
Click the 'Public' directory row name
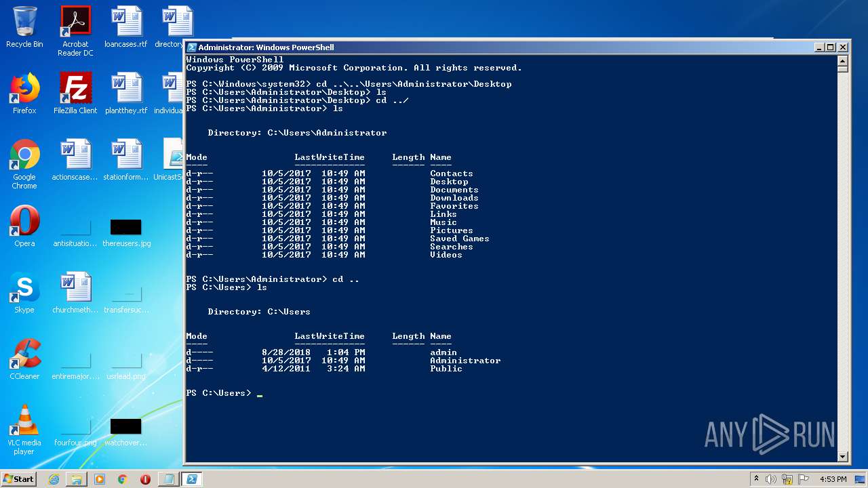446,369
